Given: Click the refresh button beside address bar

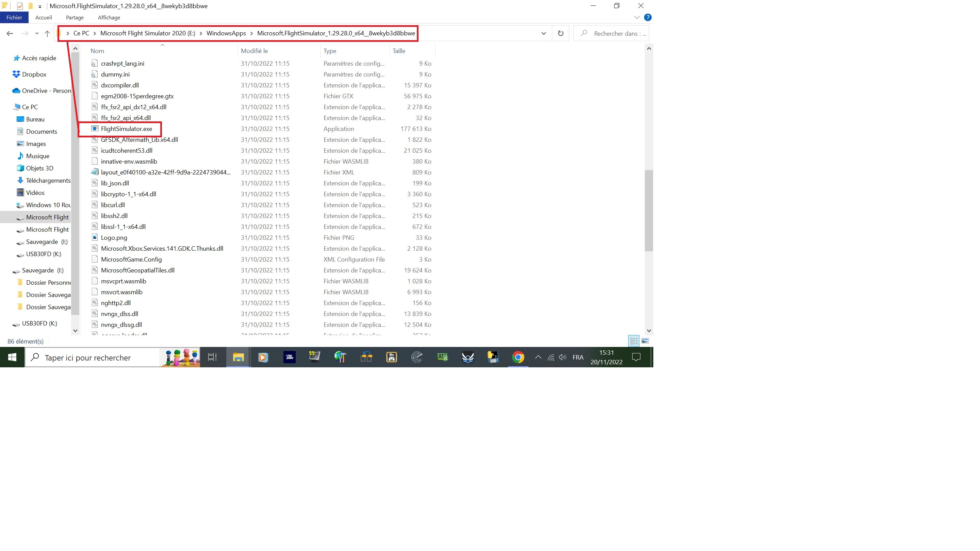Looking at the screenshot, I should [560, 33].
